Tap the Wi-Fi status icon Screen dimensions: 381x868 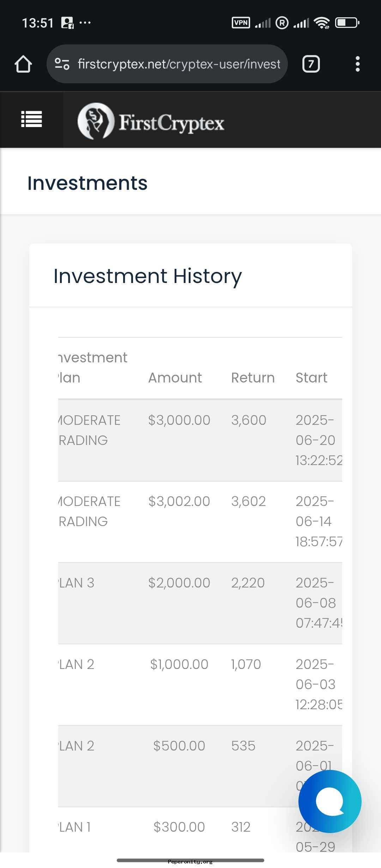(x=322, y=23)
